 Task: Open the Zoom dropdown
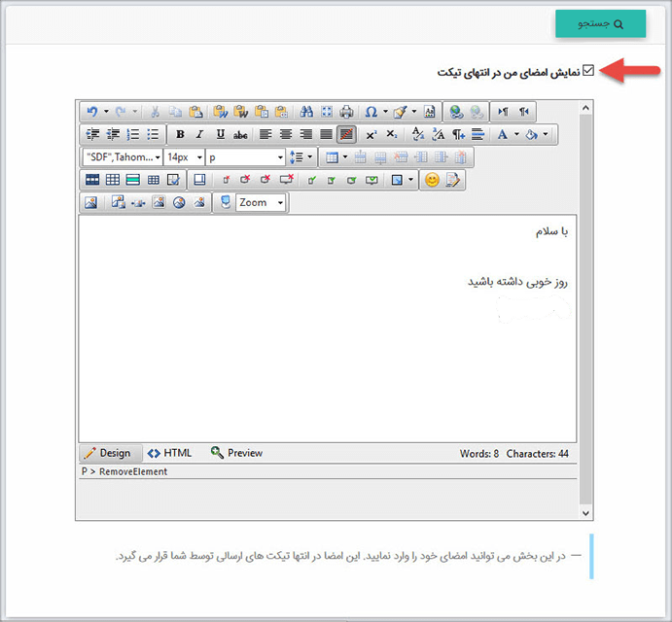260,202
